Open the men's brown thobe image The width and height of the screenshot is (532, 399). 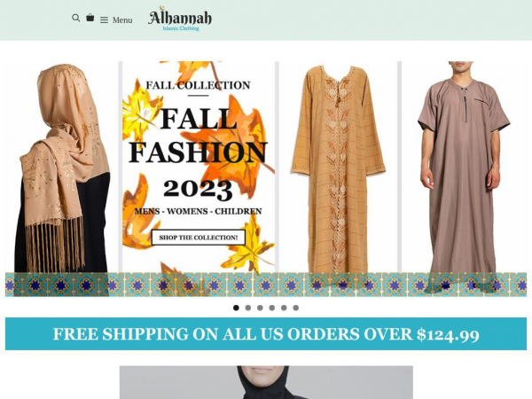[x=464, y=168]
